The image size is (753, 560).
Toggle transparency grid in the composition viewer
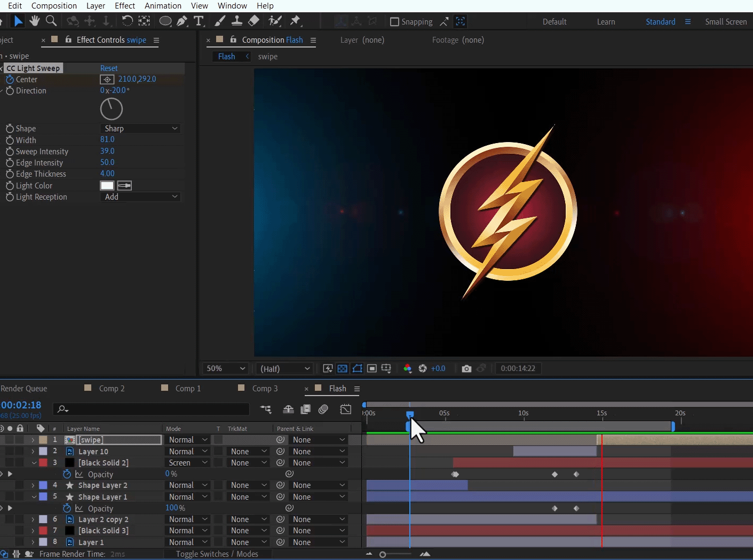pyautogui.click(x=342, y=368)
